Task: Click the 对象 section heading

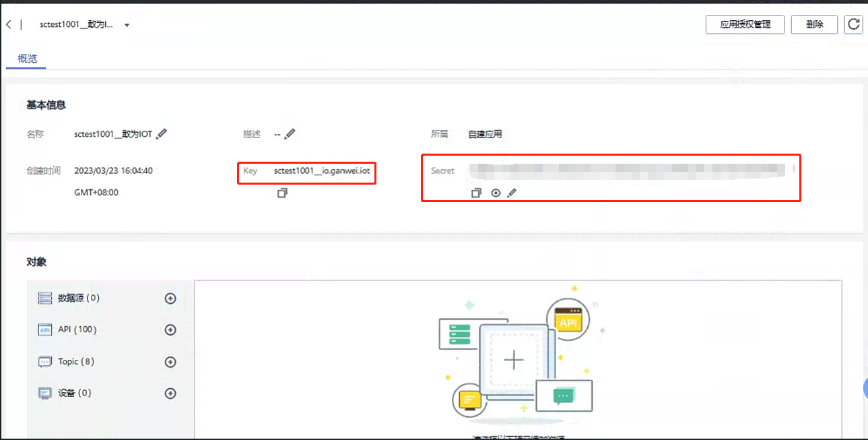Action: tap(36, 262)
